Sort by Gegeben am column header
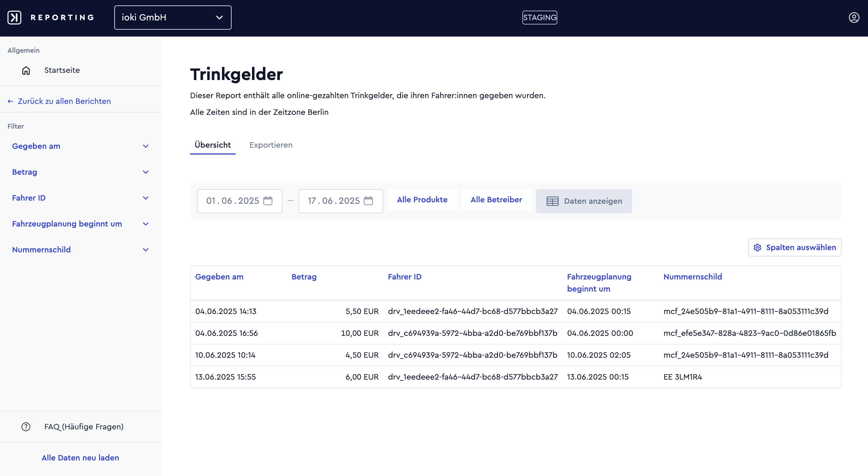 (219, 277)
